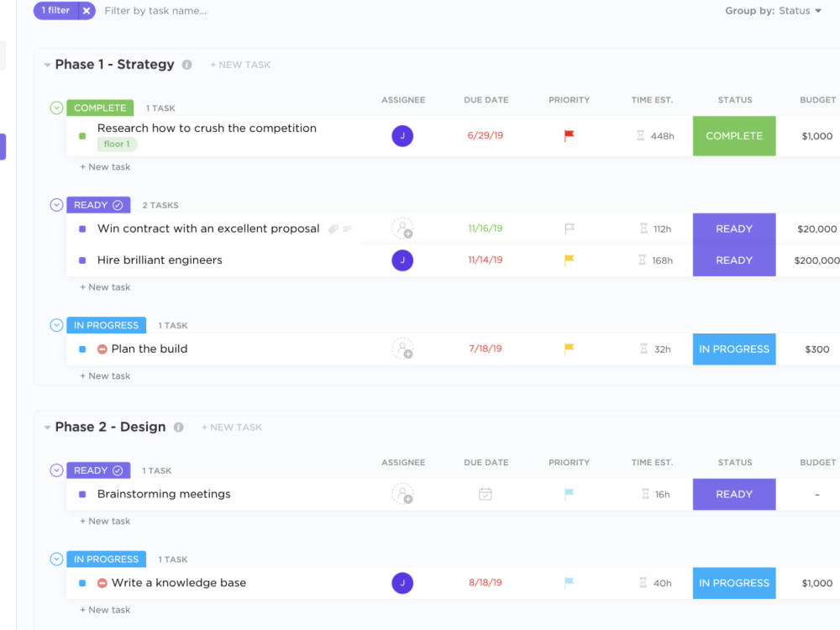Image resolution: width=840 pixels, height=630 pixels.
Task: Click check icon on Phase 2 READY label
Action: 118,470
